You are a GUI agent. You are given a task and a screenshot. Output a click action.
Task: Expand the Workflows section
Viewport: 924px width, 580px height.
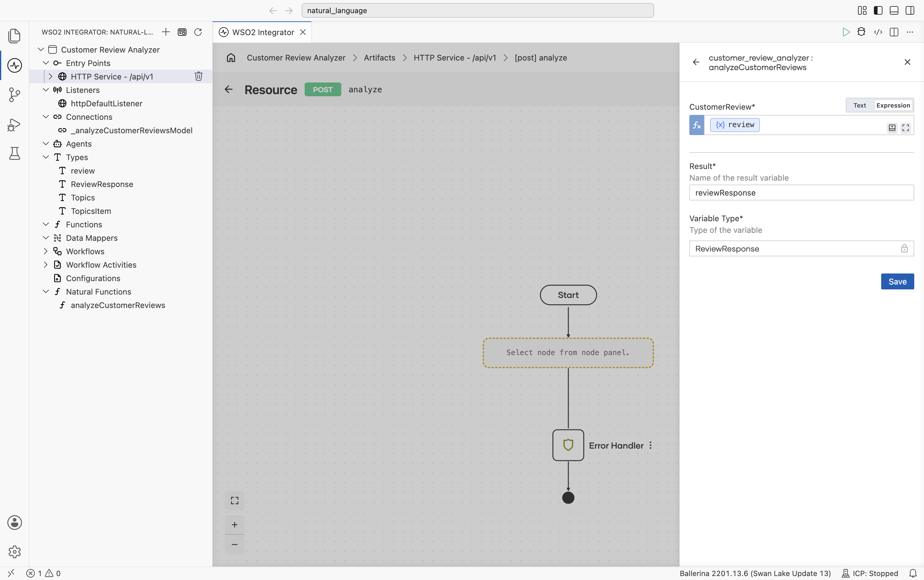point(46,251)
